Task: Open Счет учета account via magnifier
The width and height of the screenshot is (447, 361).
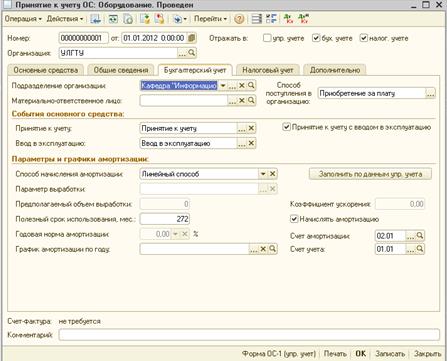Action: [x=420, y=249]
